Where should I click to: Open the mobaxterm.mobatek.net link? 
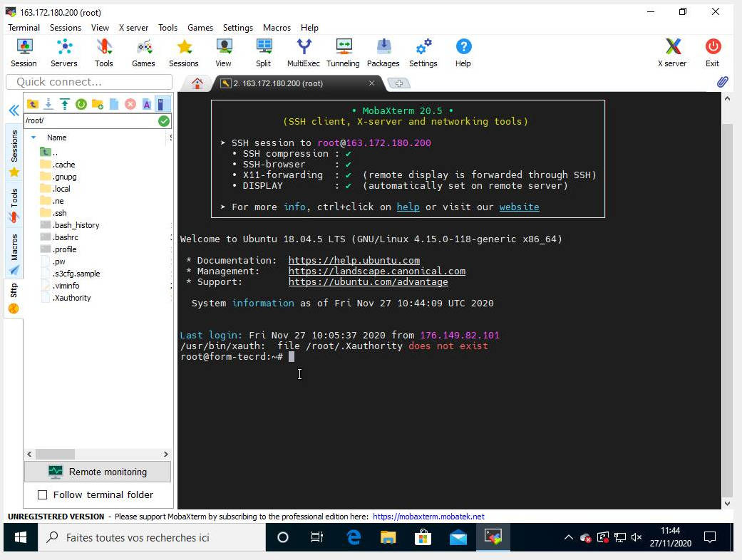[x=428, y=517]
